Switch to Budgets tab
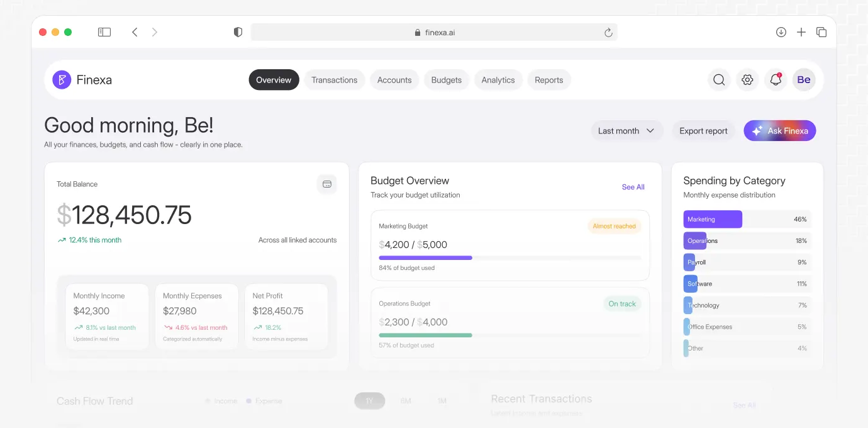 447,80
